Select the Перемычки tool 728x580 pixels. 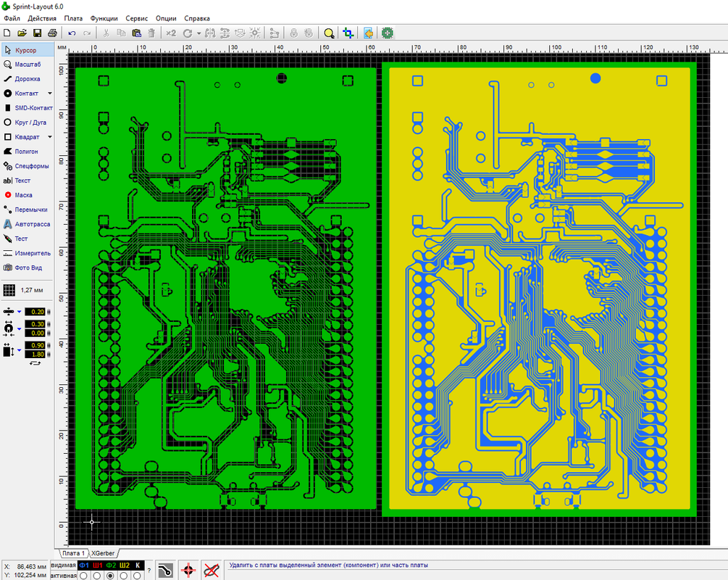(x=28, y=210)
